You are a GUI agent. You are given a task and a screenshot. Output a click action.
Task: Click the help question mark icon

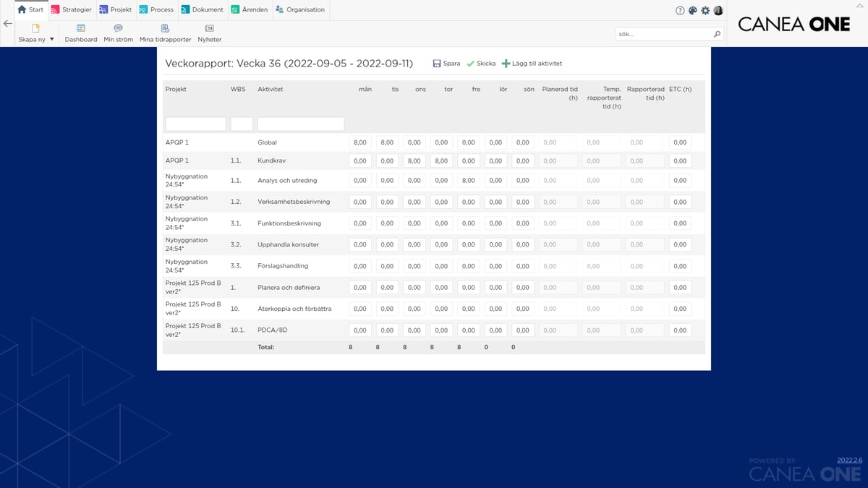pyautogui.click(x=680, y=11)
